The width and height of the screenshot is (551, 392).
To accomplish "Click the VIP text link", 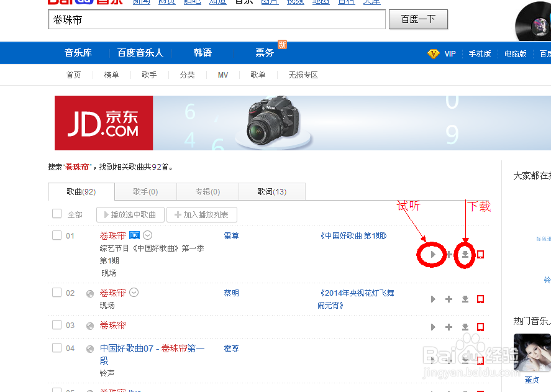I will 450,54.
